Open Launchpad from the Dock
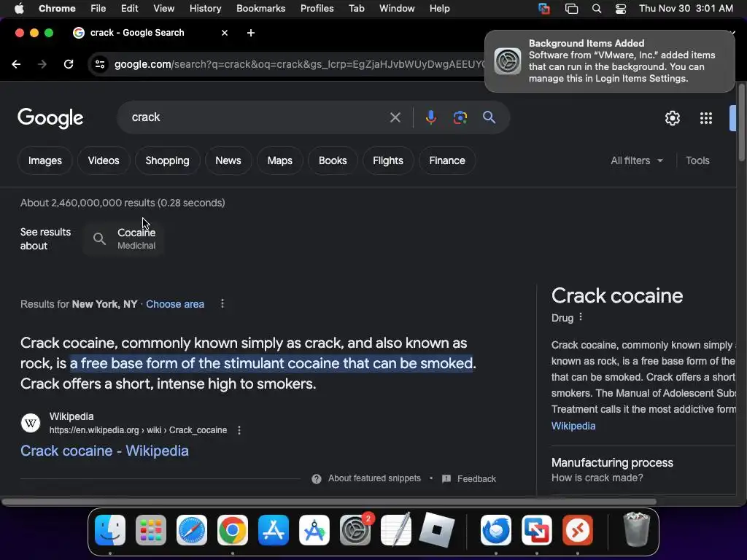This screenshot has height=560, width=747. (x=151, y=530)
